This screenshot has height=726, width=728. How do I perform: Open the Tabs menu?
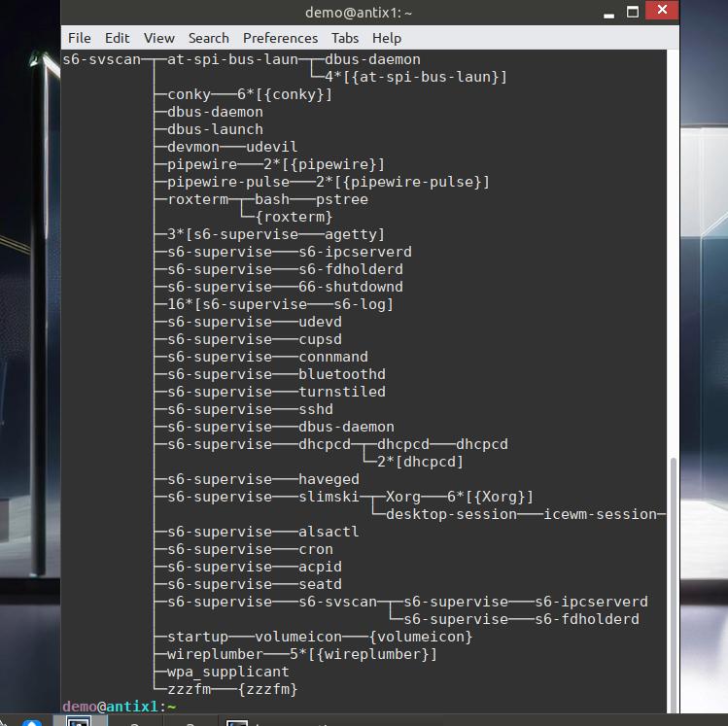344,38
